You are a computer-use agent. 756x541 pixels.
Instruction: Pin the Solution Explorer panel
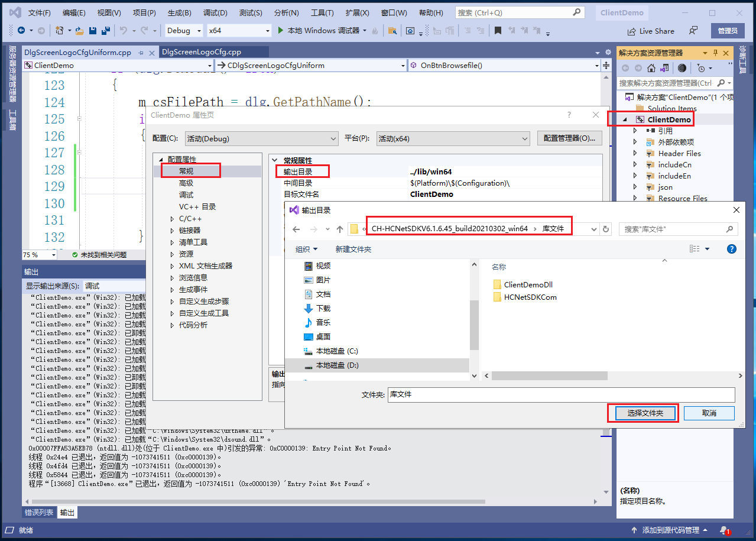pos(716,53)
